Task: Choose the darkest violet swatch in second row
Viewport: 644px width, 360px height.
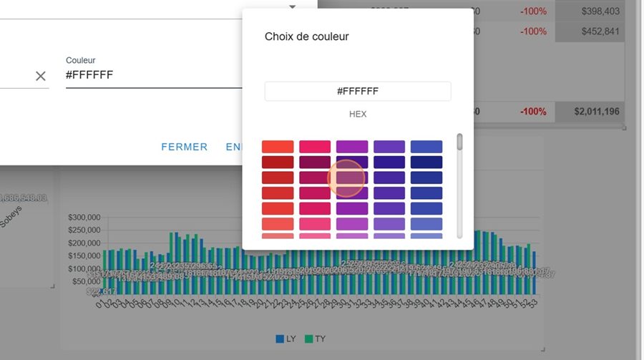Action: pyautogui.click(x=389, y=162)
